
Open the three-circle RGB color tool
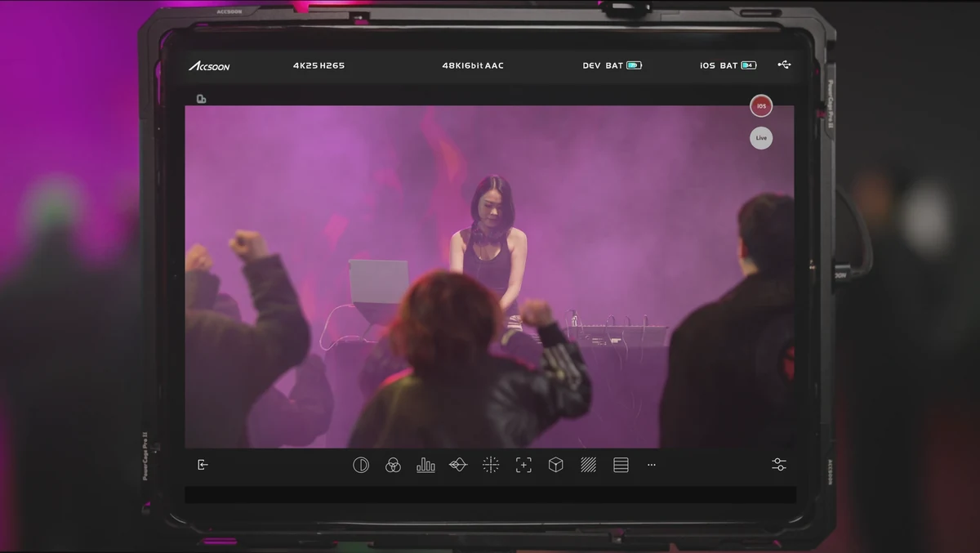pos(393,465)
